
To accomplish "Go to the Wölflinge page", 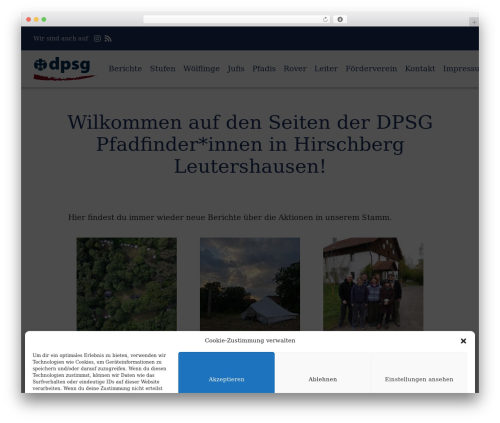I will (x=201, y=69).
